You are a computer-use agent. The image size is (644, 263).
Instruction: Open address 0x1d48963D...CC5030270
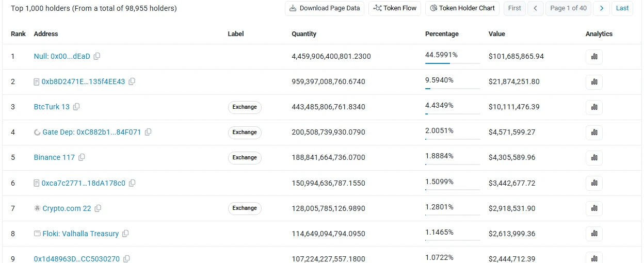(77, 259)
